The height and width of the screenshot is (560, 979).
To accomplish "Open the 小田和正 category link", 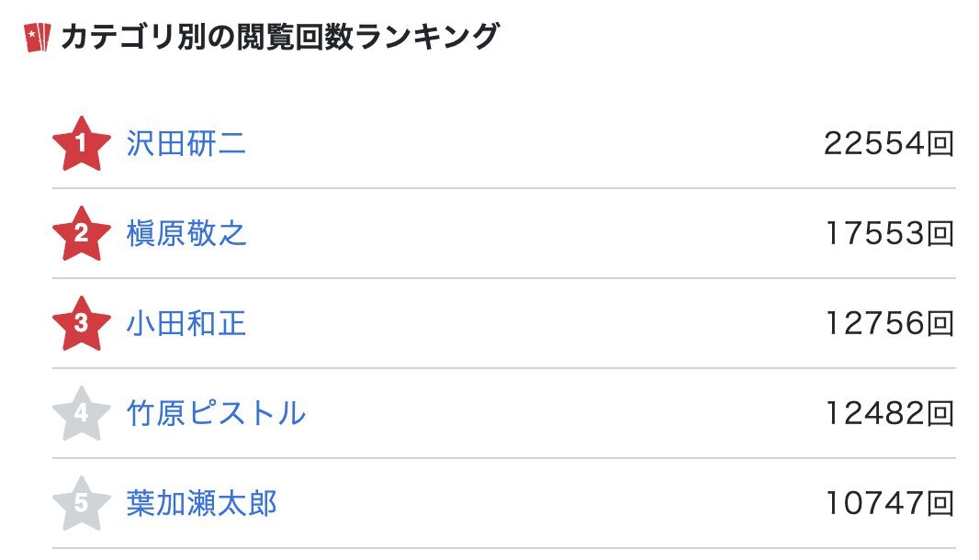I will click(186, 323).
